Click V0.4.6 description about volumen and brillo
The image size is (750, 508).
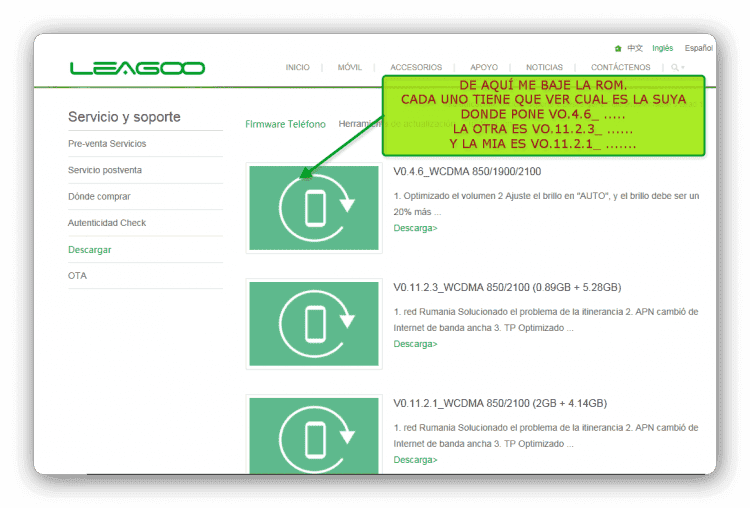pyautogui.click(x=546, y=204)
